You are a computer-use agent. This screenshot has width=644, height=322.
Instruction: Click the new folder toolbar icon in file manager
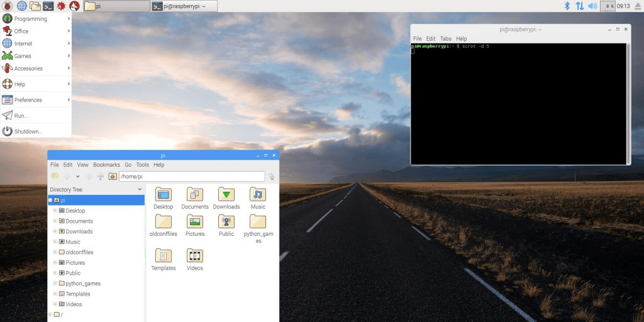point(55,176)
